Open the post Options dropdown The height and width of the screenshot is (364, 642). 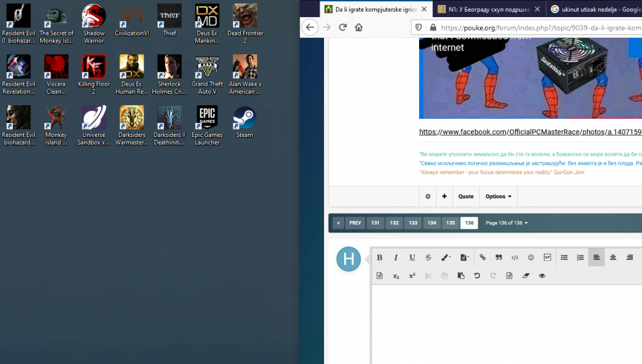[498, 197]
